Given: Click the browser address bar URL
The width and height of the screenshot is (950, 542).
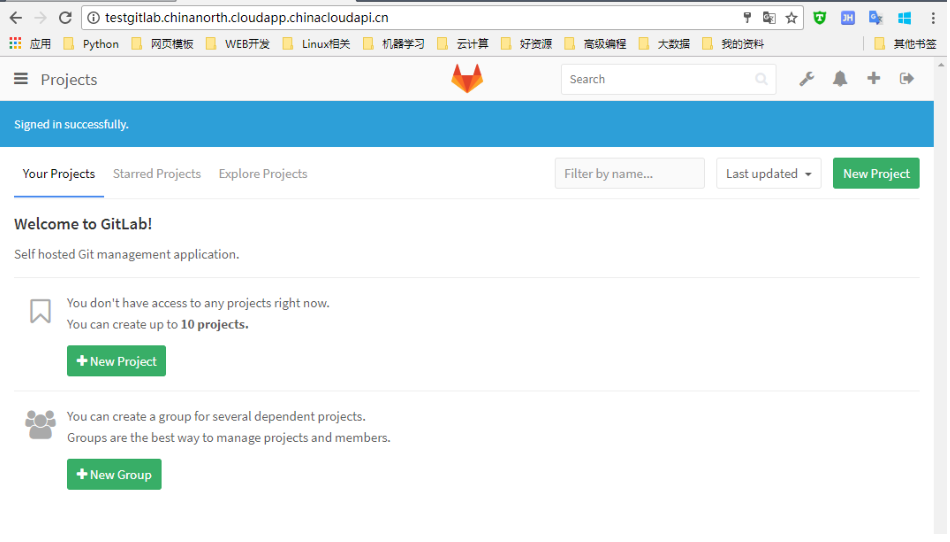Looking at the screenshot, I should coord(247,18).
